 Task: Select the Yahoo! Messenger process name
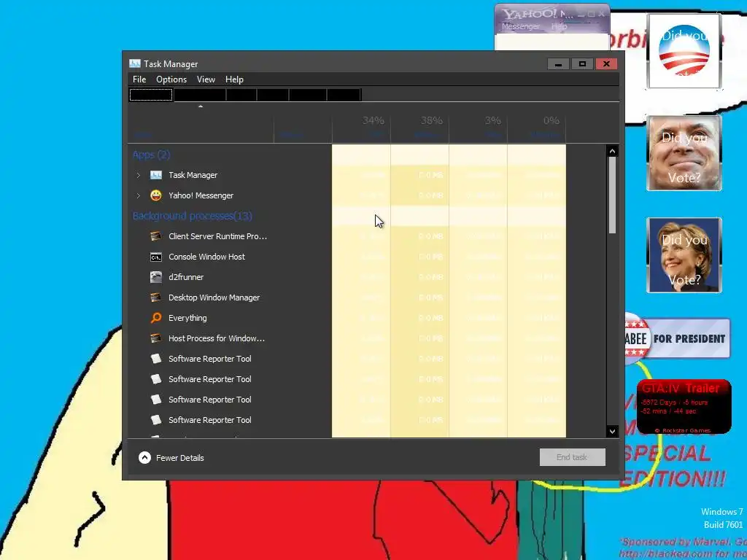pyautogui.click(x=201, y=195)
